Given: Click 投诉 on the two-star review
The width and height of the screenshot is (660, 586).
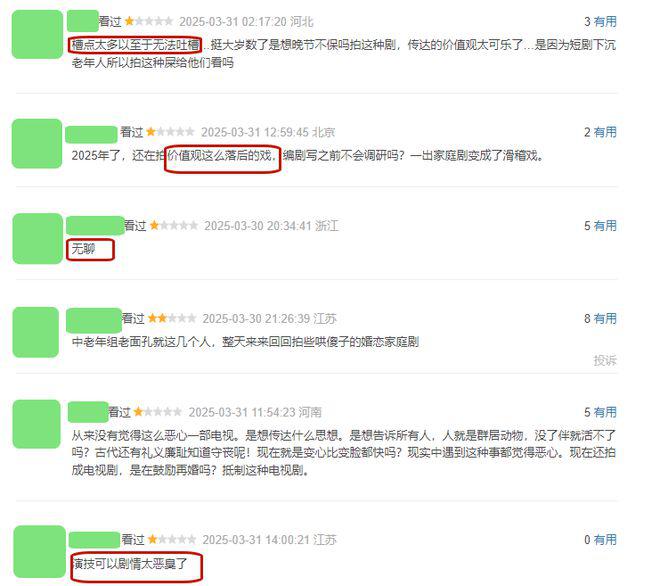Looking at the screenshot, I should point(605,360).
